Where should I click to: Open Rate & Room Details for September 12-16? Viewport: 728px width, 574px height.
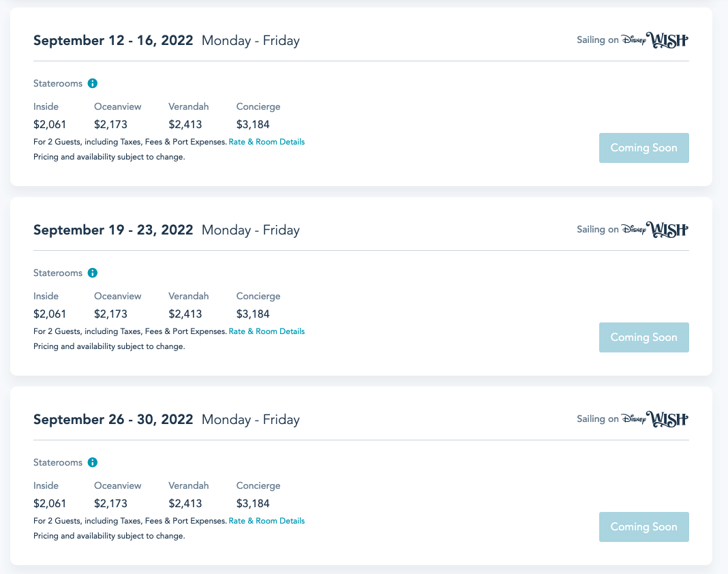tap(267, 142)
